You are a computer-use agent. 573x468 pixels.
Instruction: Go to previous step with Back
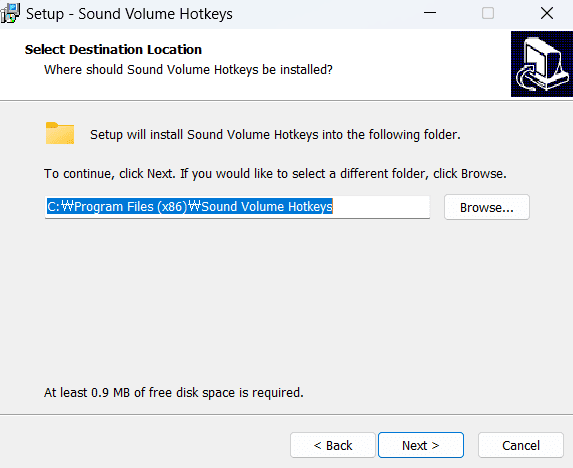tap(333, 445)
